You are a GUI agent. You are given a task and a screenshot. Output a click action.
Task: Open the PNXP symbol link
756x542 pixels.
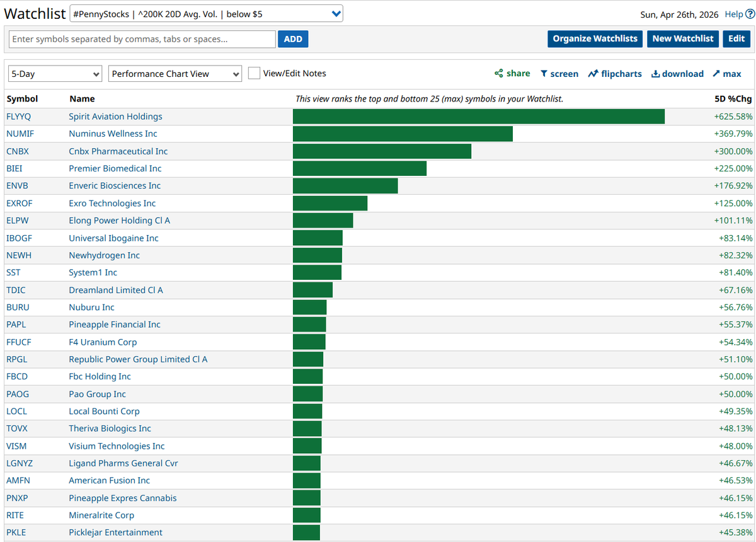pyautogui.click(x=18, y=498)
